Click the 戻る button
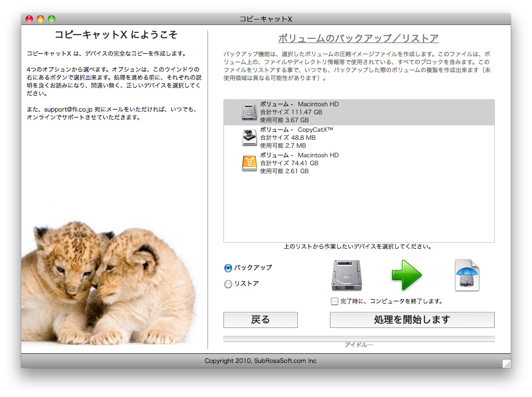Screen dimensions: 532x397 pos(261,320)
